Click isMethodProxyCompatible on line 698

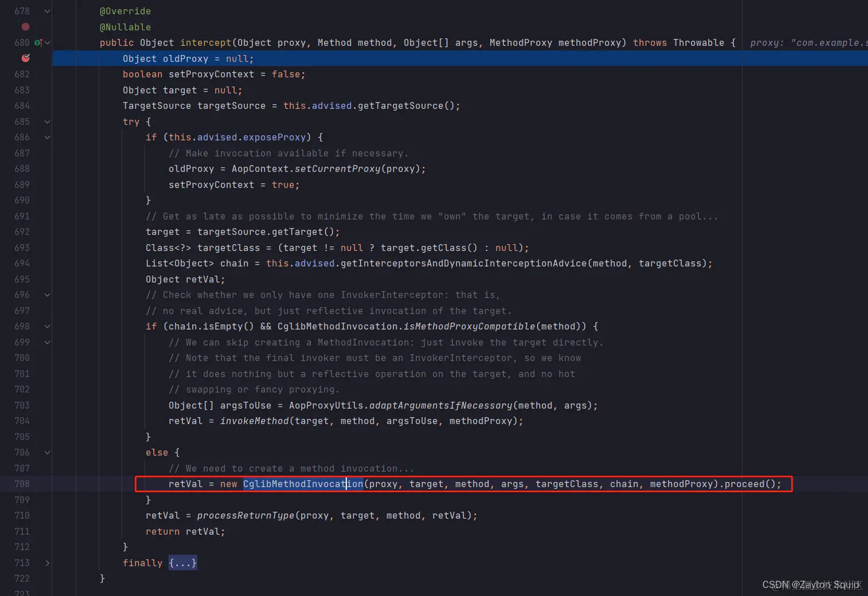point(470,326)
